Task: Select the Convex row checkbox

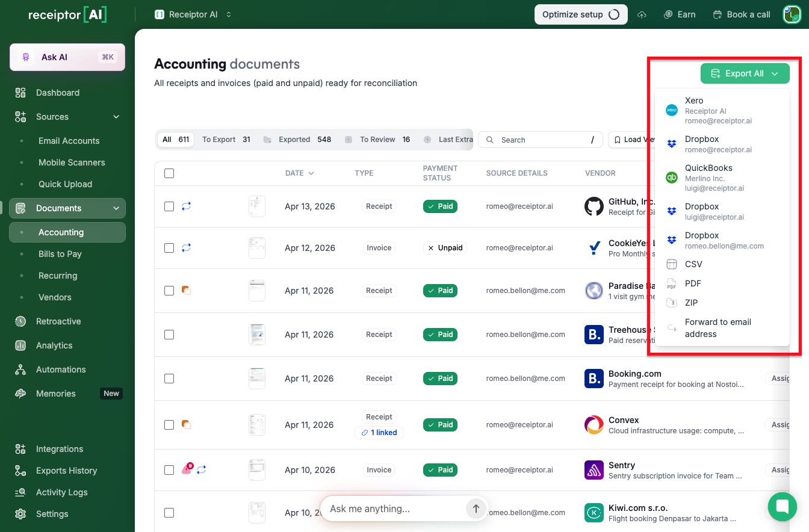Action: coord(169,425)
